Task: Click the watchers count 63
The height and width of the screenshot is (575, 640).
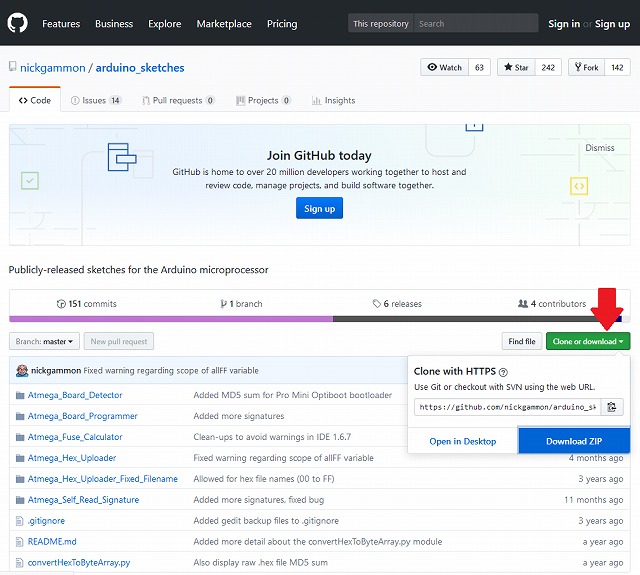Action: coord(479,67)
